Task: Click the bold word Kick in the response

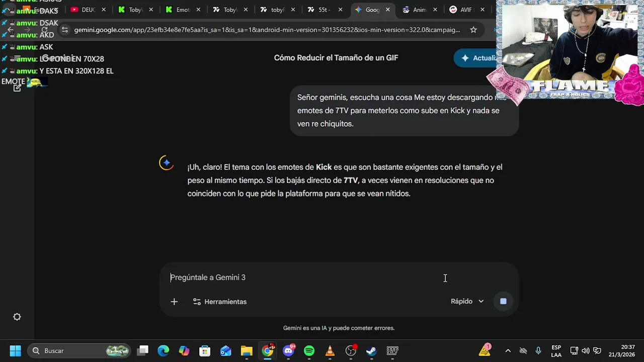Action: 324,167
